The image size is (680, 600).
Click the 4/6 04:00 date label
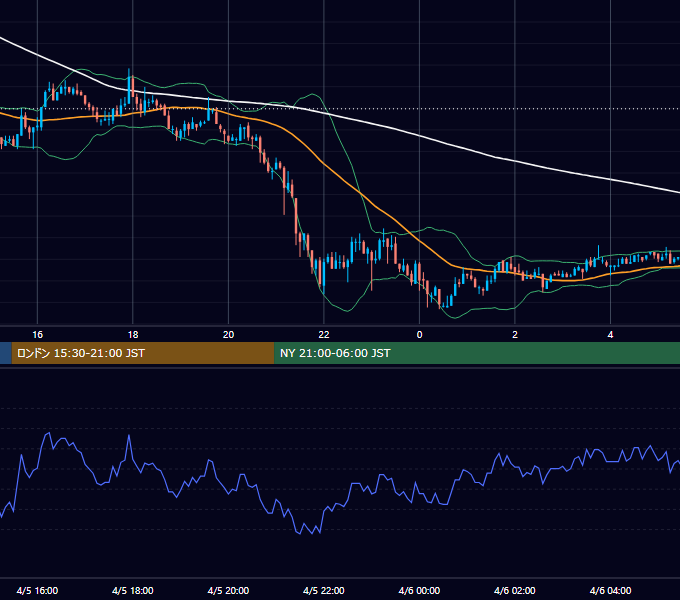coord(610,590)
